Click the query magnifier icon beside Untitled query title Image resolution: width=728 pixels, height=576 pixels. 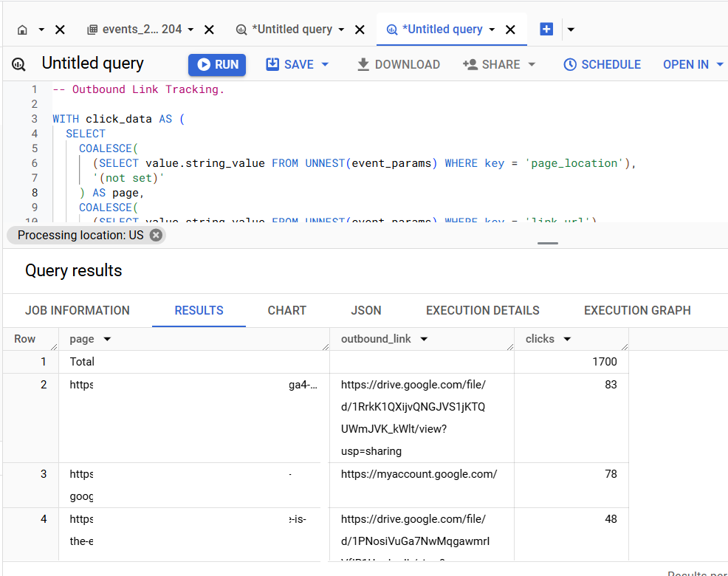point(17,64)
